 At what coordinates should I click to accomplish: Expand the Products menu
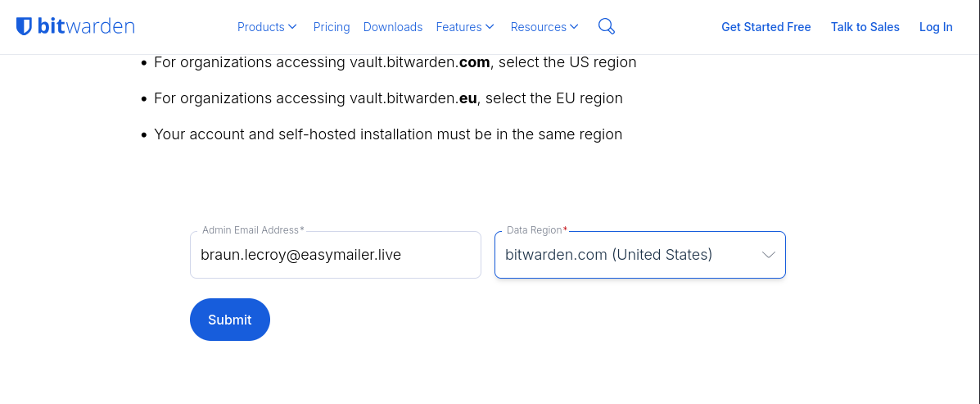click(x=261, y=27)
